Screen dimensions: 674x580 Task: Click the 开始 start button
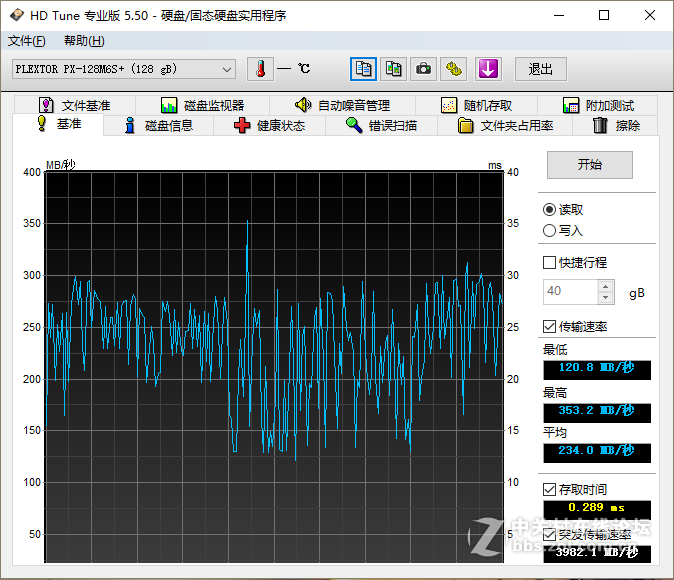click(x=590, y=165)
